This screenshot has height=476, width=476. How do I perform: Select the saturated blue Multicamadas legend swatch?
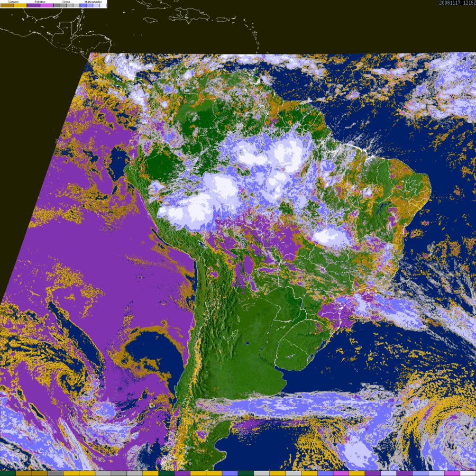pos(83,5)
